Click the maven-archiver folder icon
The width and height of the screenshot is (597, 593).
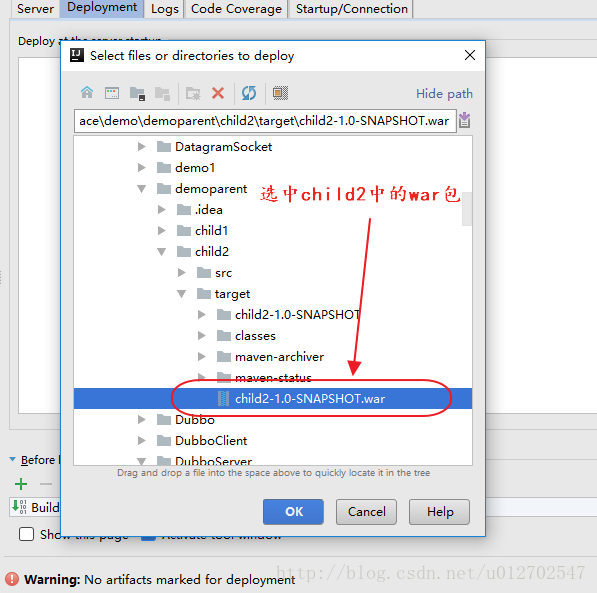coord(224,356)
